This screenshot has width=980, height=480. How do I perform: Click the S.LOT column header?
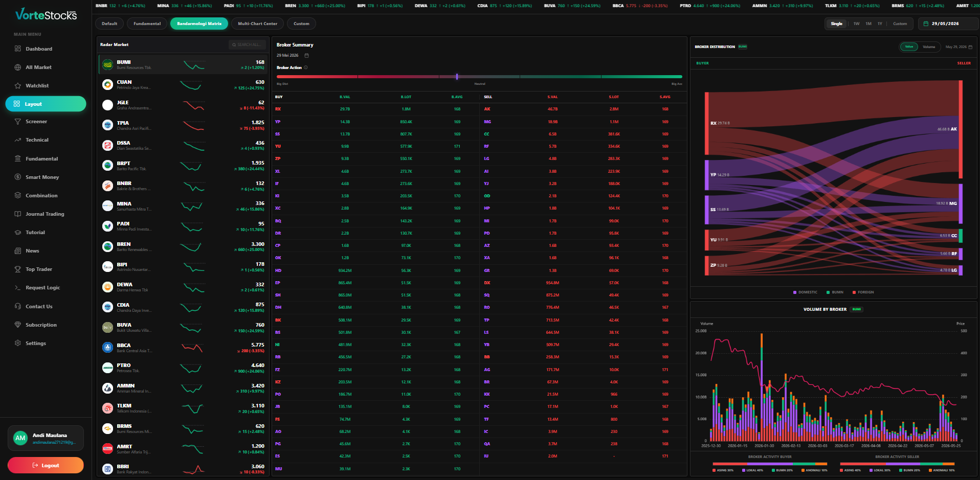click(614, 97)
